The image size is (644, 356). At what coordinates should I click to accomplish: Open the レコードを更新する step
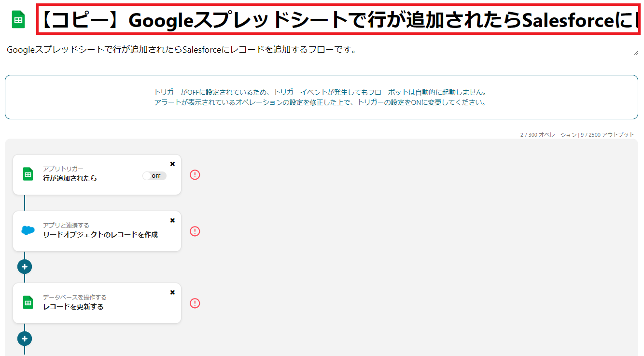pos(97,303)
